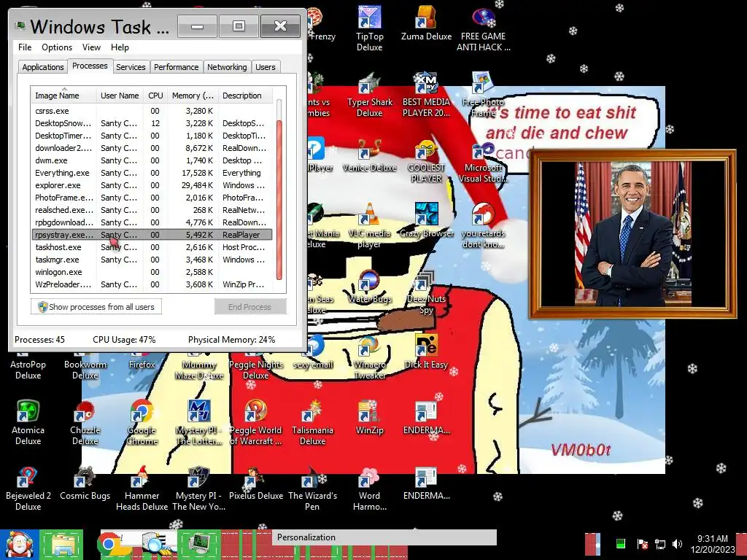This screenshot has width=747, height=560.
Task: Open File Explorer from taskbar
Action: click(x=61, y=544)
